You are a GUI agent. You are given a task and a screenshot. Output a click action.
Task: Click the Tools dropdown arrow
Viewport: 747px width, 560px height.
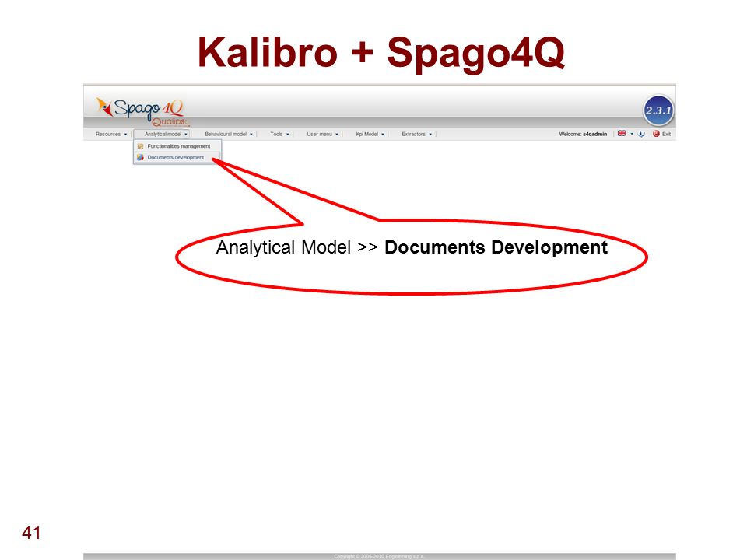(x=288, y=135)
